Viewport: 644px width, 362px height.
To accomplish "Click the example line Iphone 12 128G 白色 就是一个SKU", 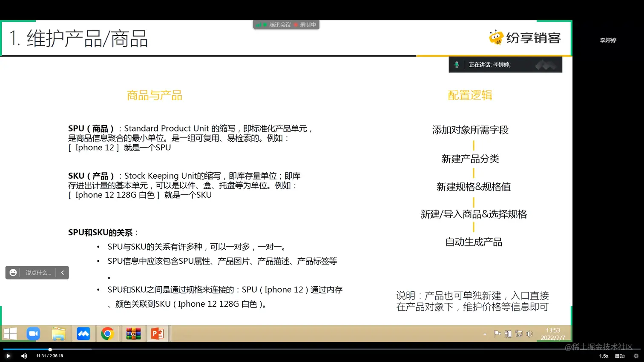I will coord(140,195).
